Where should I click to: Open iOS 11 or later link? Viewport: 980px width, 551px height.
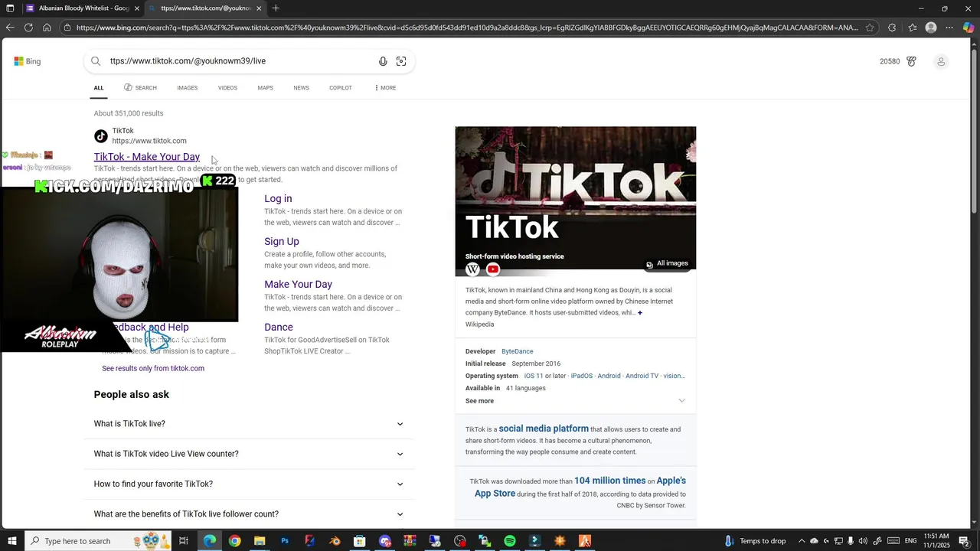545,376
